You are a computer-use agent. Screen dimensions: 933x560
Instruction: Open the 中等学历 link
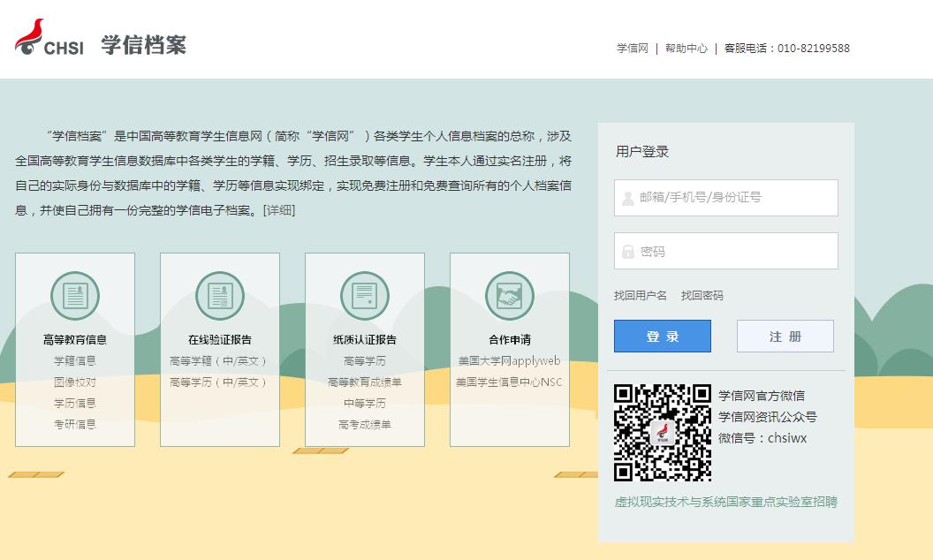pyautogui.click(x=365, y=403)
